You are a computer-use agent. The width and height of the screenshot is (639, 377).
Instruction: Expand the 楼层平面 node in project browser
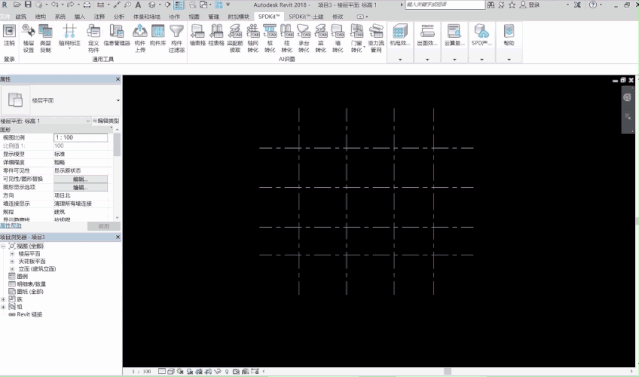[12, 254]
